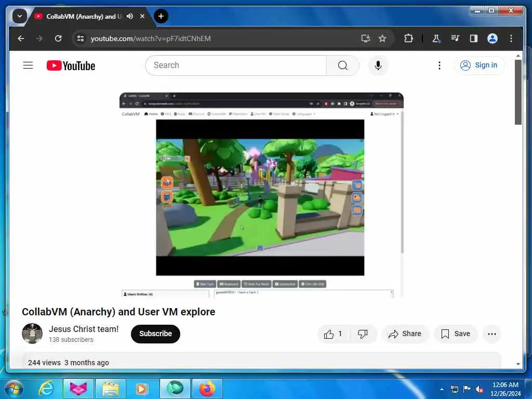Open the Jesus Christ team! channel name
Image resolution: width=532 pixels, height=399 pixels.
[84, 329]
